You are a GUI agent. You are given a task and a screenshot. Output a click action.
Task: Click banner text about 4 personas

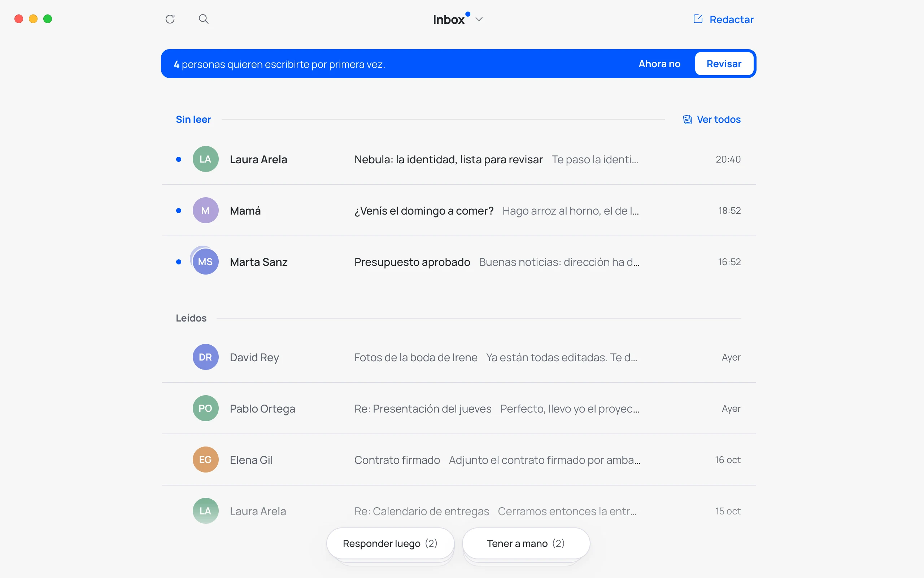coord(279,64)
